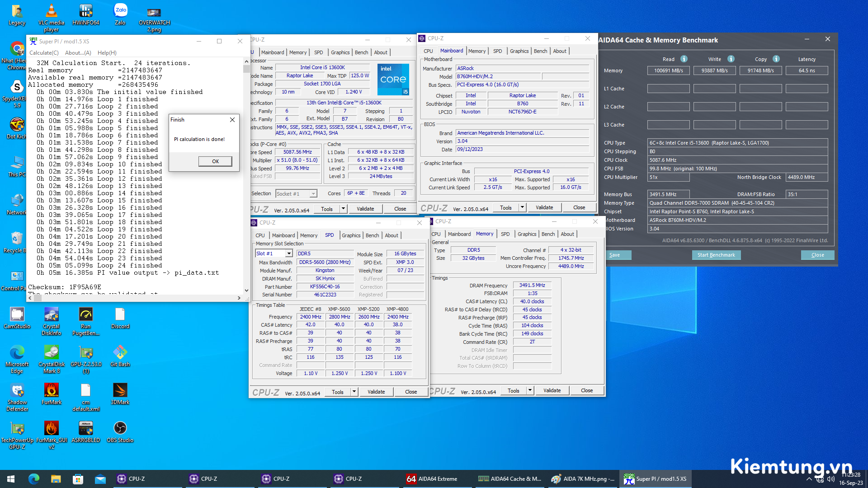This screenshot has width=868, height=488.
Task: Open Shadow Defender desktop shortcut
Action: (x=17, y=397)
